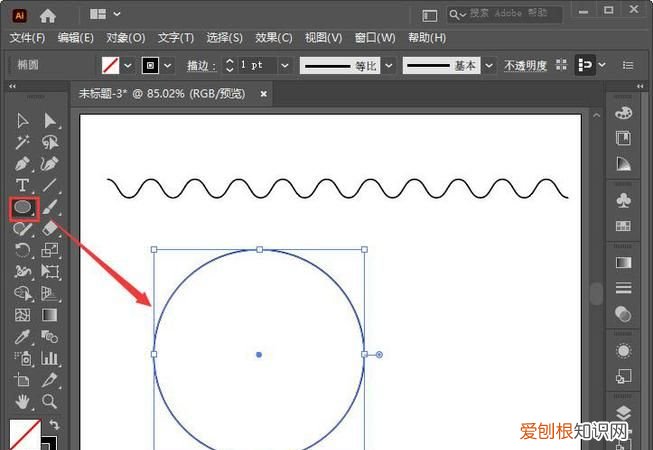Select the Gradient tool in toolbox
Screen dimensions: 653x450
50,315
